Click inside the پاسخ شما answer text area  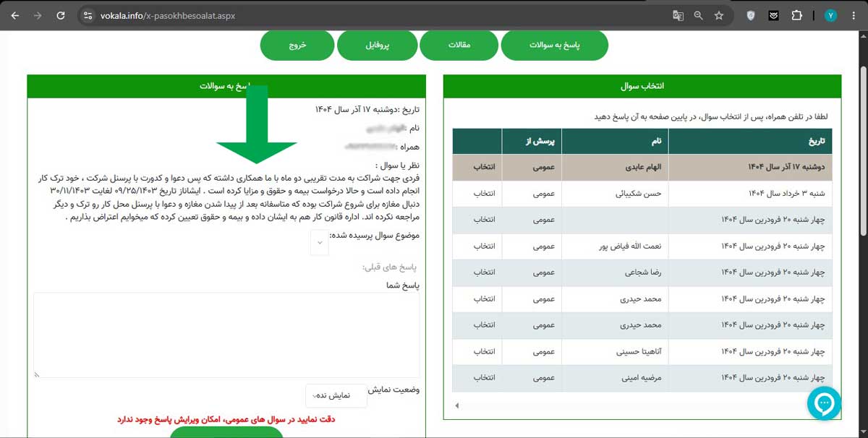click(226, 335)
